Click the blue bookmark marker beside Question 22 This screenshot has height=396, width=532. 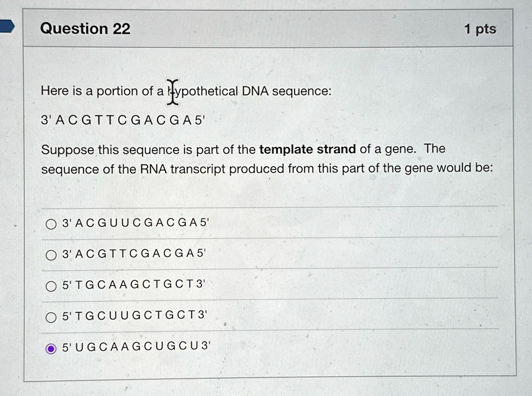(x=8, y=24)
